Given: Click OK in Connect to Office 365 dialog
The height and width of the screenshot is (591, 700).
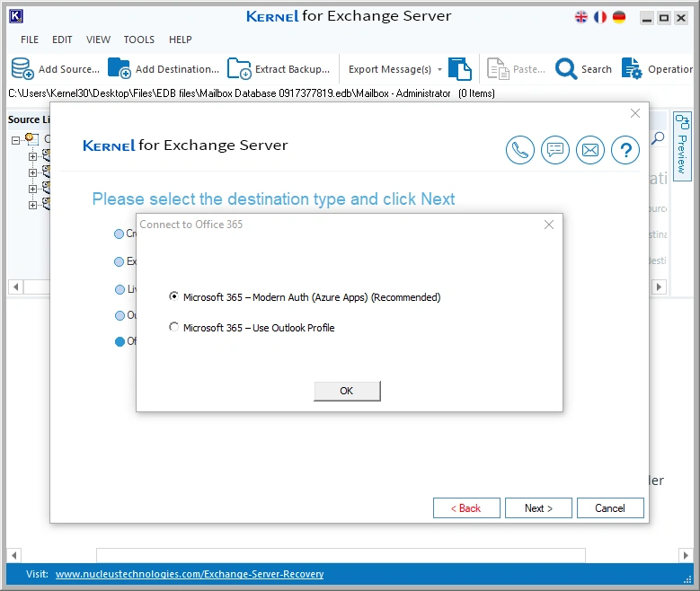Looking at the screenshot, I should [347, 391].
